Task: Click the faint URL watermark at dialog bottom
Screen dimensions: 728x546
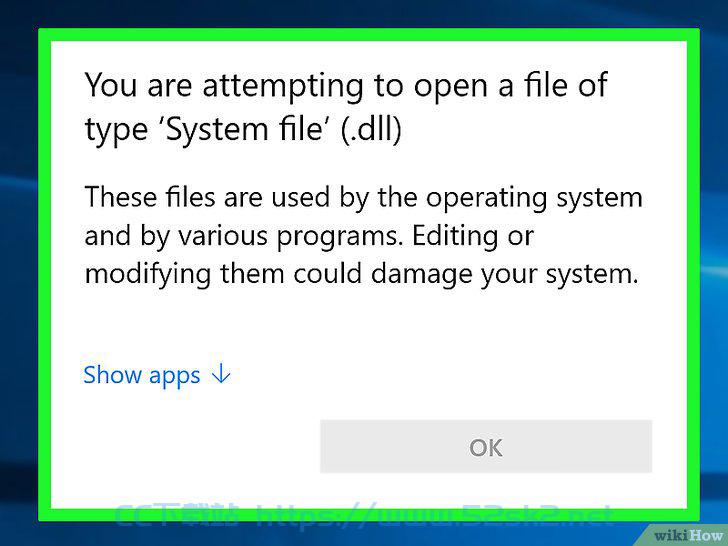Action: tap(364, 515)
